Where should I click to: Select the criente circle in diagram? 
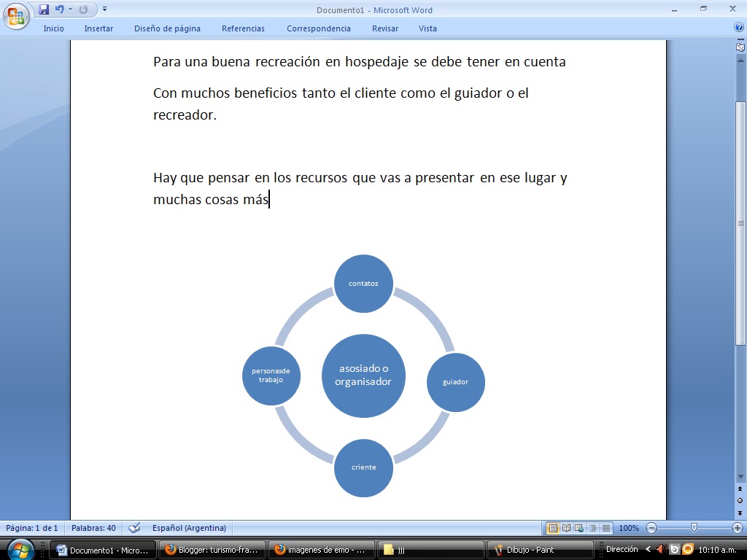[x=363, y=467]
